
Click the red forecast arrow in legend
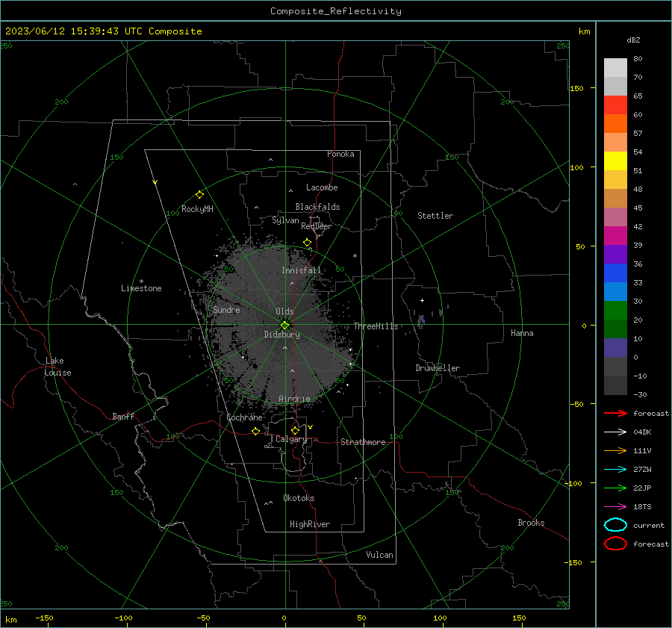[615, 413]
